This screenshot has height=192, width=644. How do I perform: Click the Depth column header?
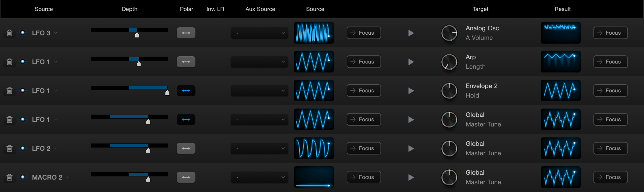pyautogui.click(x=130, y=9)
